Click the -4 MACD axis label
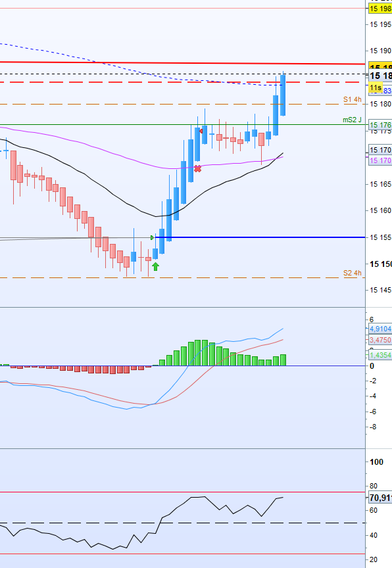Viewport: 392px width, 568px height. click(x=373, y=396)
